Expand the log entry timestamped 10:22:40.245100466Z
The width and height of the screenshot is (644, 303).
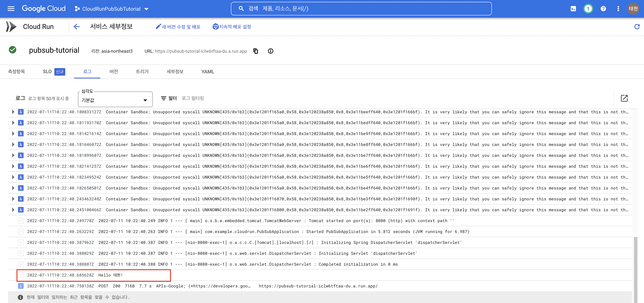pyautogui.click(x=13, y=210)
